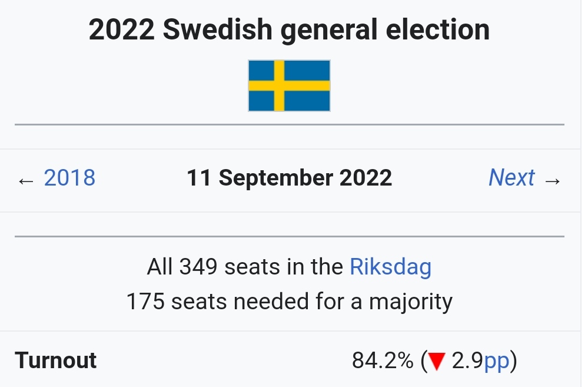588x387 pixels.
Task: Click the left arrow before 2018
Action: 26,180
